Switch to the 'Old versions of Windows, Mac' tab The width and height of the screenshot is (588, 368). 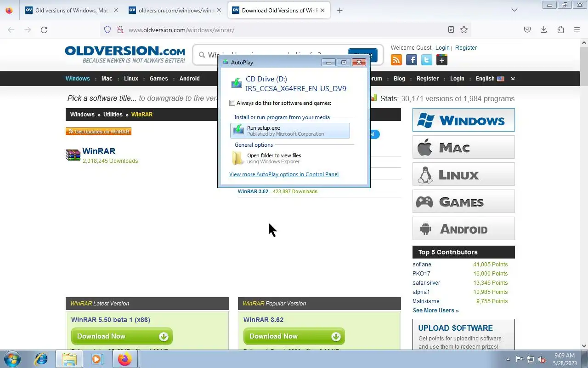(x=71, y=10)
